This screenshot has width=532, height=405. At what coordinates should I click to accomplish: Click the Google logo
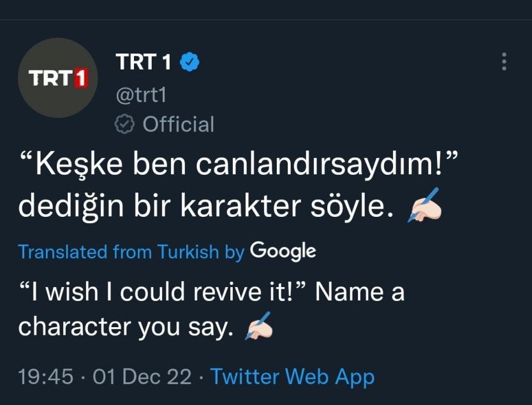(283, 251)
